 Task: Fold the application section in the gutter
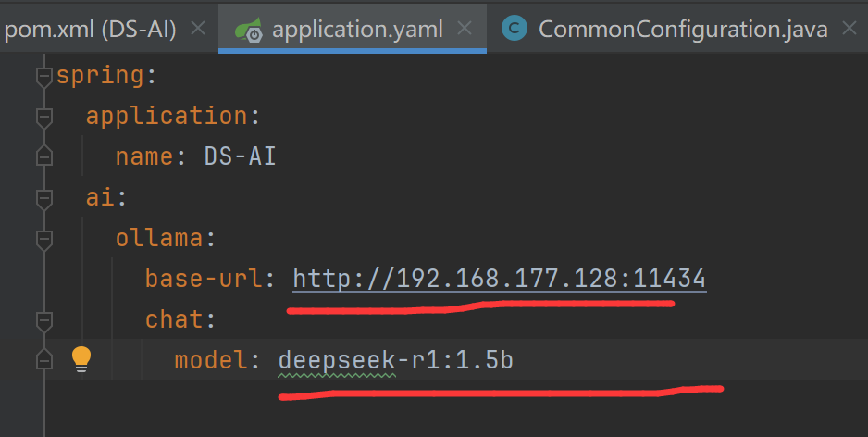(x=43, y=117)
